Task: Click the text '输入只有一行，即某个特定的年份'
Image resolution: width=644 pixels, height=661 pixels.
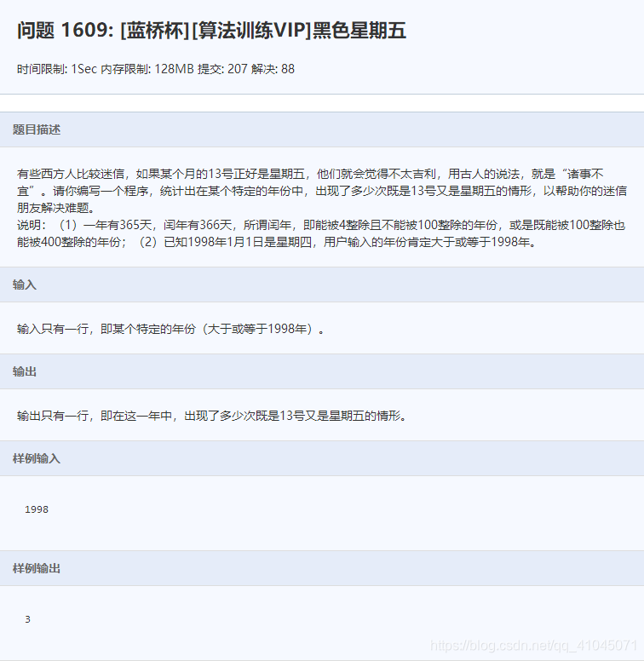Action: (x=171, y=329)
